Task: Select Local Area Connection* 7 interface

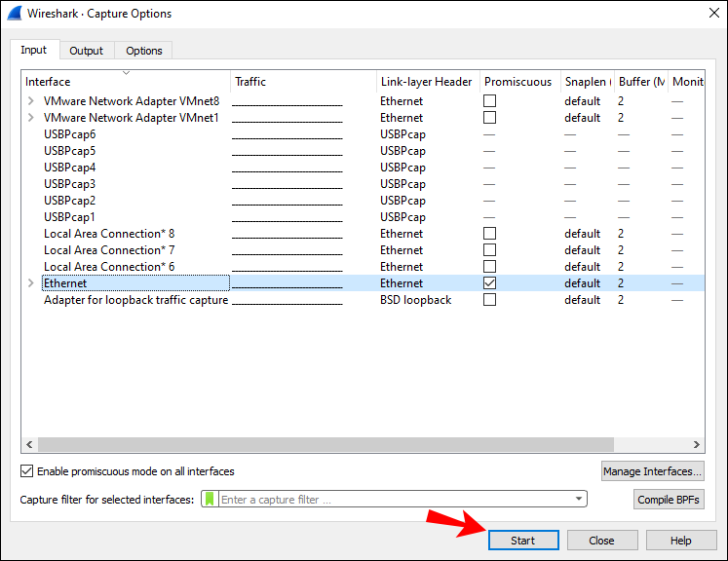Action: (x=109, y=250)
